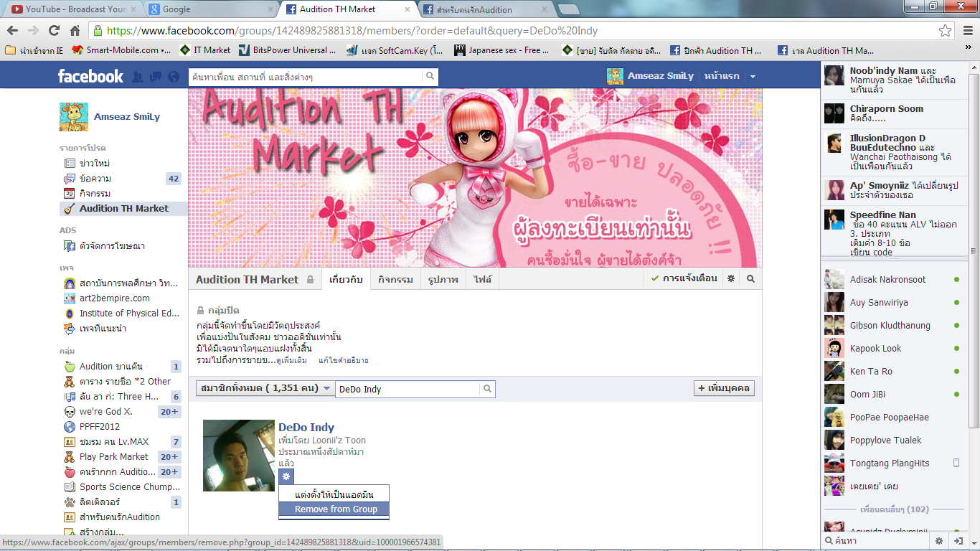Click แก้ไขคำอธิบาย to edit the description

pos(344,360)
